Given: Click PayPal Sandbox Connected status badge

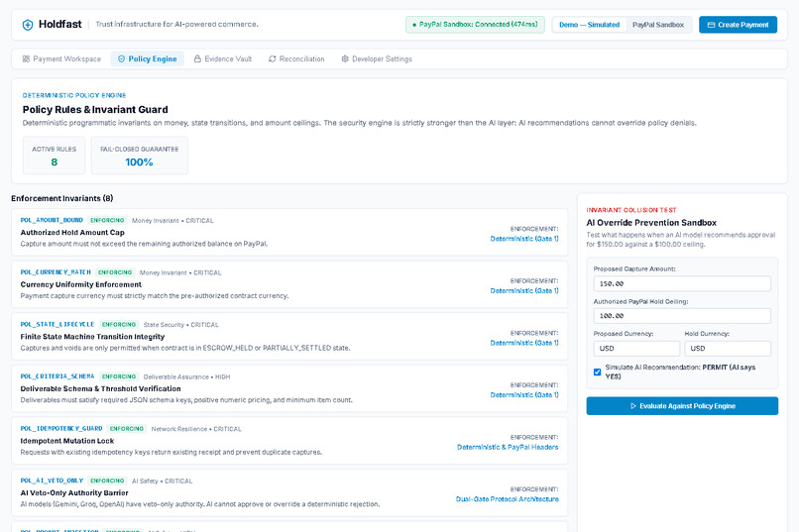Looking at the screenshot, I should (x=475, y=25).
